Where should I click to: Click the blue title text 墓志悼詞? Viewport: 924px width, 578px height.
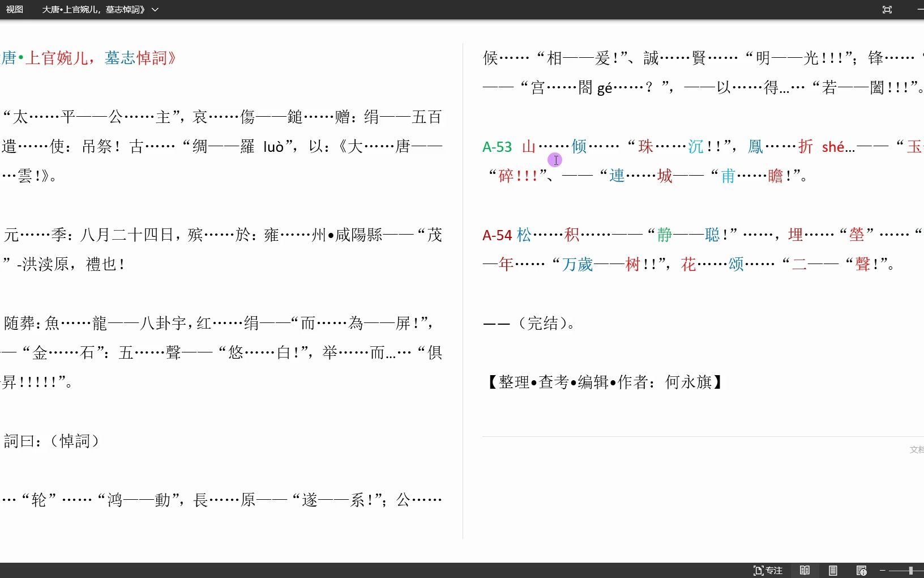coord(136,58)
